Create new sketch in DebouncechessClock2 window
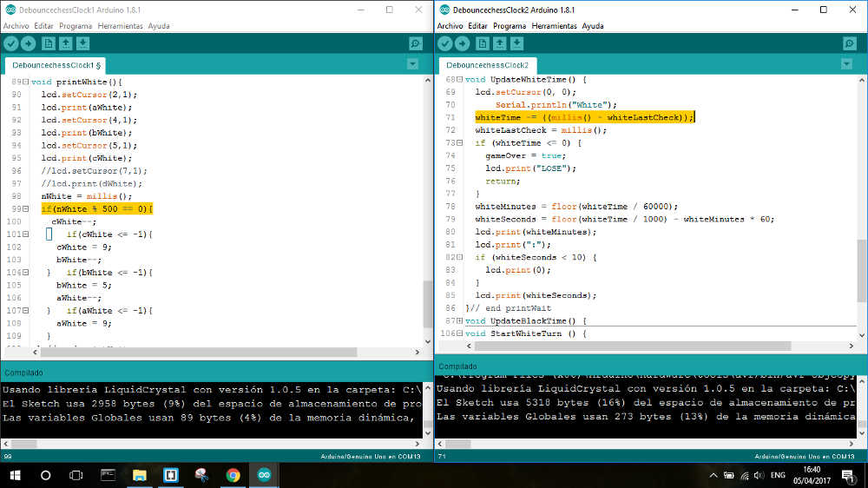The width and height of the screenshot is (868, 488). (x=482, y=43)
